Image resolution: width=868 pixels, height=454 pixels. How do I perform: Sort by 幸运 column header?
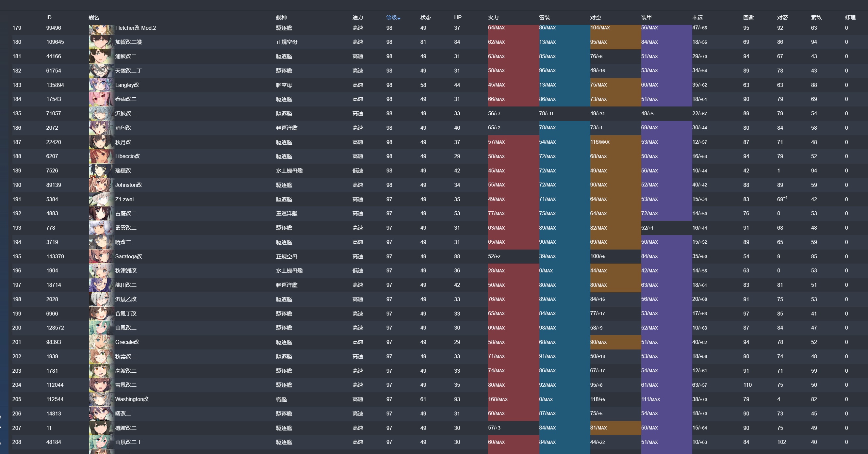pyautogui.click(x=697, y=18)
